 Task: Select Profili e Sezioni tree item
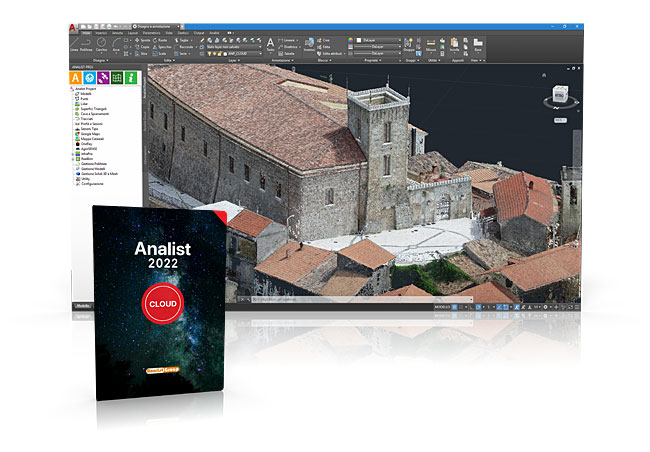91,124
